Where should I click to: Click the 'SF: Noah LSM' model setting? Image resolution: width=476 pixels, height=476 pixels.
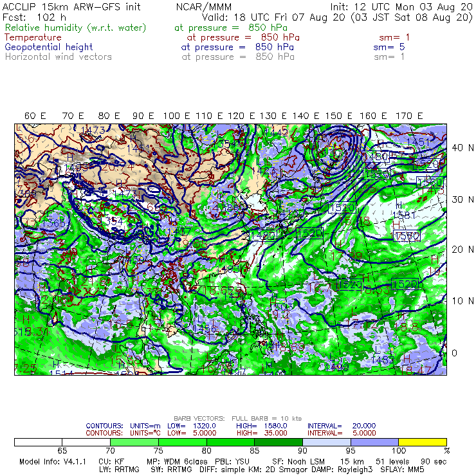coord(298,462)
